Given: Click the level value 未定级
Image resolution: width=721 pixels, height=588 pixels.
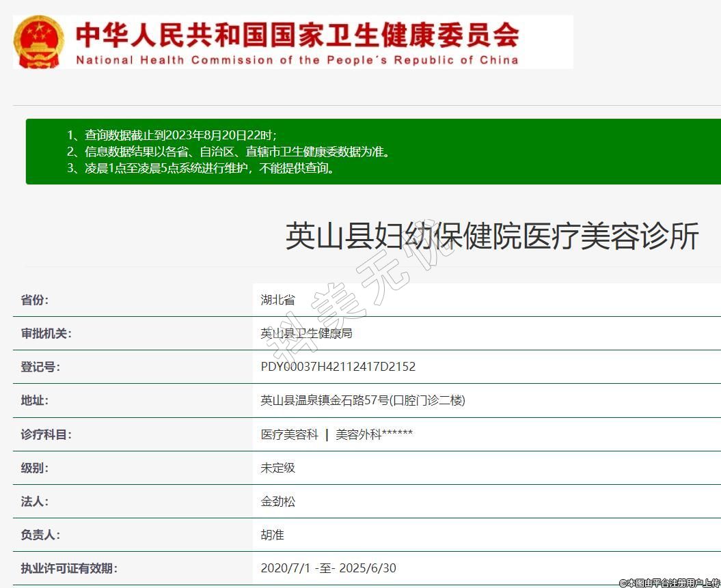Looking at the screenshot, I should coord(277,468).
